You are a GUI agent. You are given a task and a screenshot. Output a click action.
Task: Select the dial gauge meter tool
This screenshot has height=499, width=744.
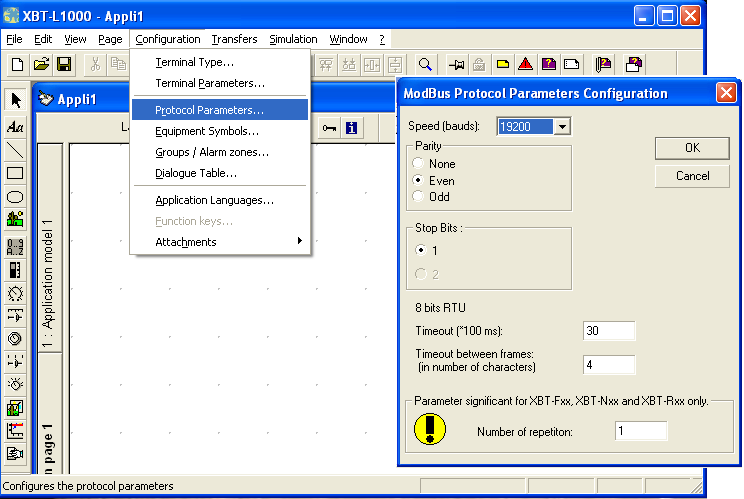pyautogui.click(x=15, y=294)
